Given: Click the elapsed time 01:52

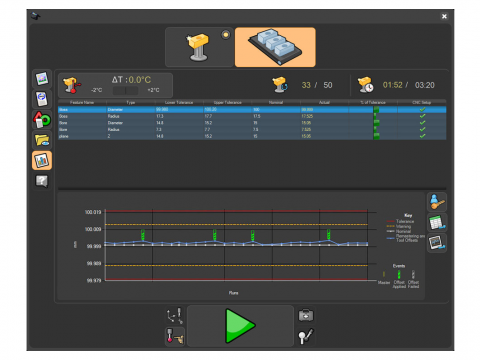Looking at the screenshot, I should coord(392,85).
